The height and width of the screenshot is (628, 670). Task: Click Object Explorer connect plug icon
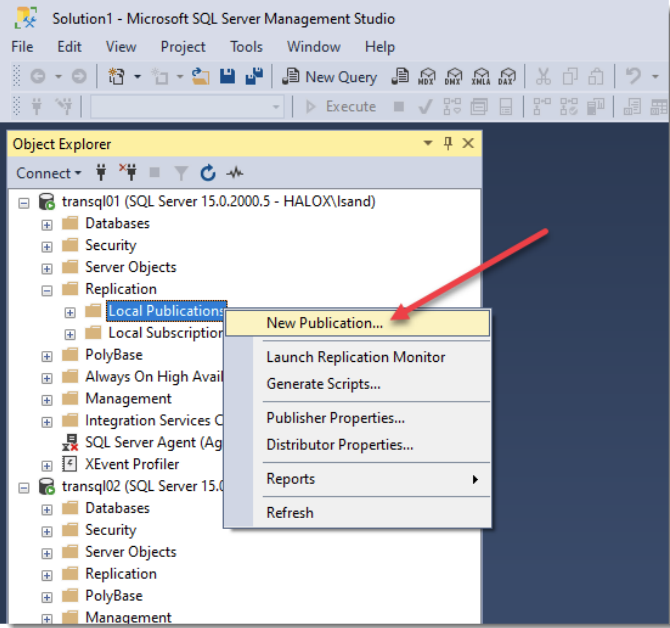(101, 173)
